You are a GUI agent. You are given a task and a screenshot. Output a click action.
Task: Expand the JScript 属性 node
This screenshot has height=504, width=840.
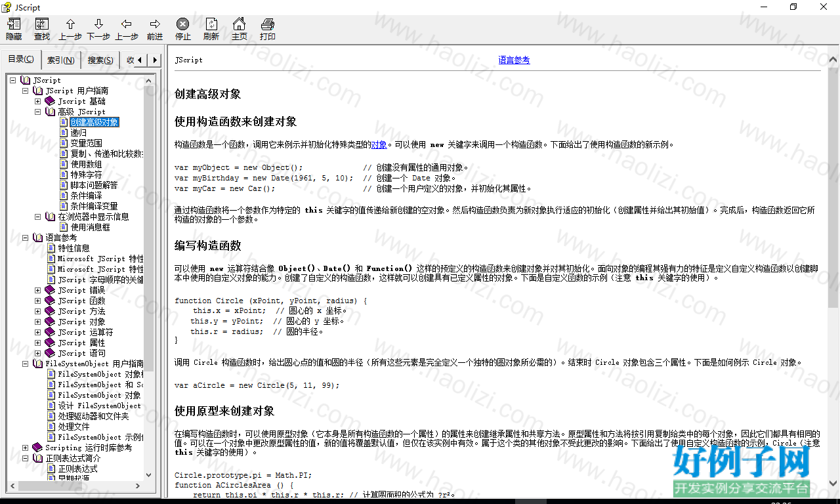click(37, 343)
